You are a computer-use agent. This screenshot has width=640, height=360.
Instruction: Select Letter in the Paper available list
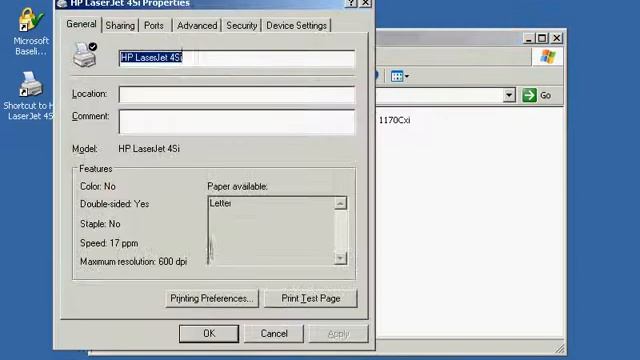click(x=220, y=203)
